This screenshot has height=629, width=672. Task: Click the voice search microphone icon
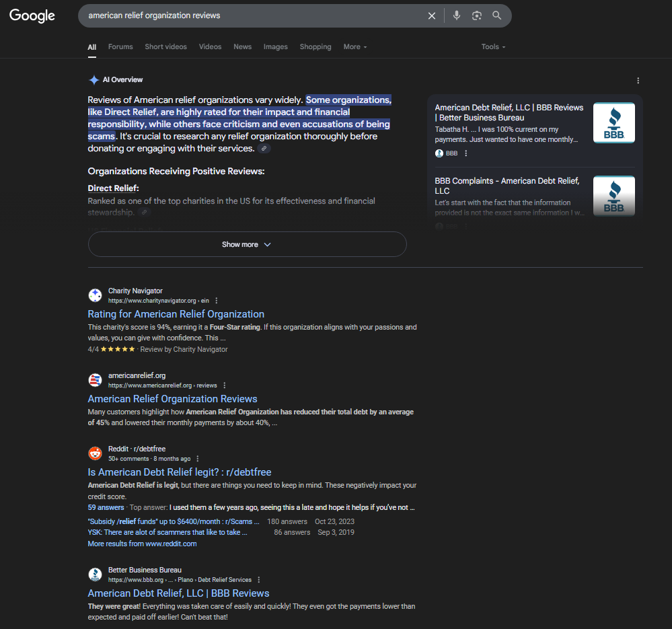coord(457,15)
